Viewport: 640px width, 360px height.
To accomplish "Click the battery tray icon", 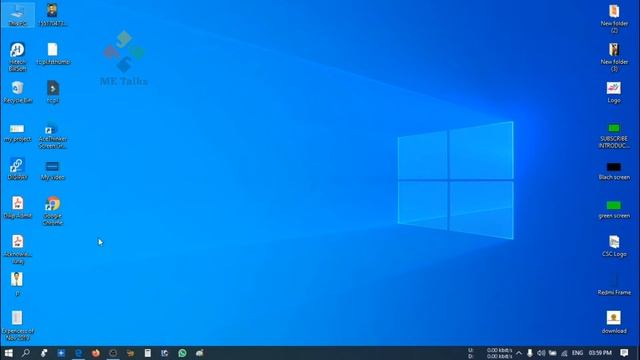I will [552, 353].
